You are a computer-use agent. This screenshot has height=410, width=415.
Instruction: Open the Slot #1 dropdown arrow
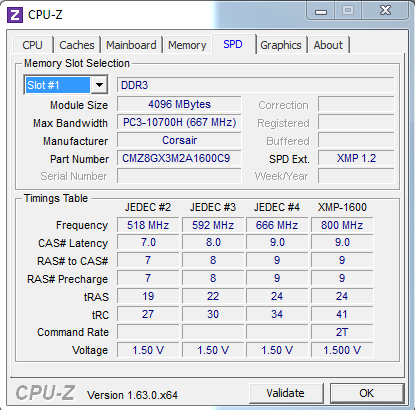coord(99,85)
